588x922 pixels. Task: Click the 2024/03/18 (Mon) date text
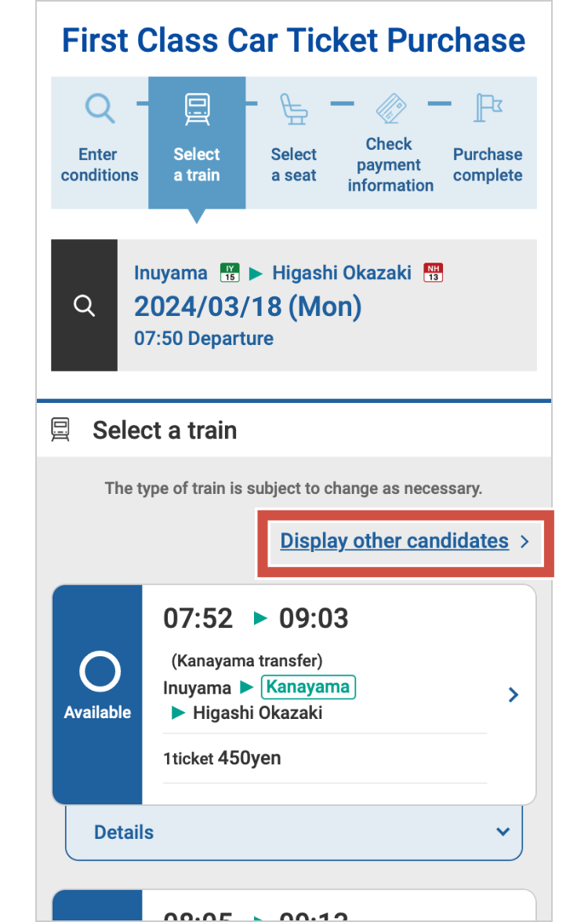[x=248, y=306]
